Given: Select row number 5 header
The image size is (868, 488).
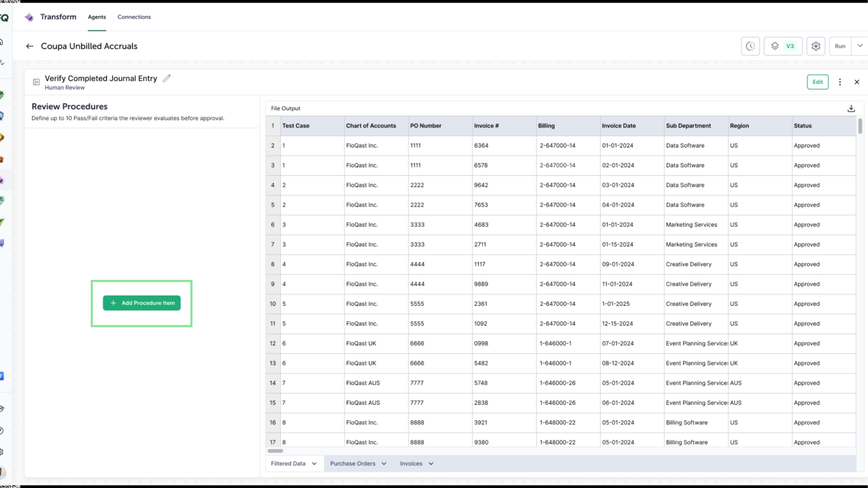Looking at the screenshot, I should 273,205.
